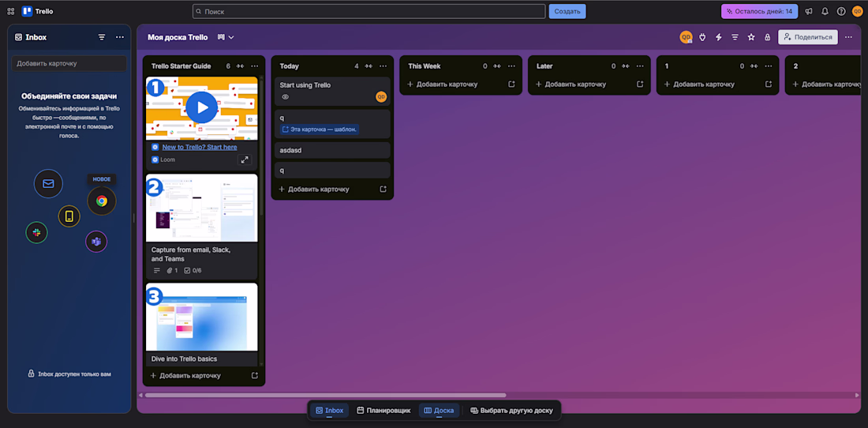Open the megaphone announcements icon

(809, 11)
